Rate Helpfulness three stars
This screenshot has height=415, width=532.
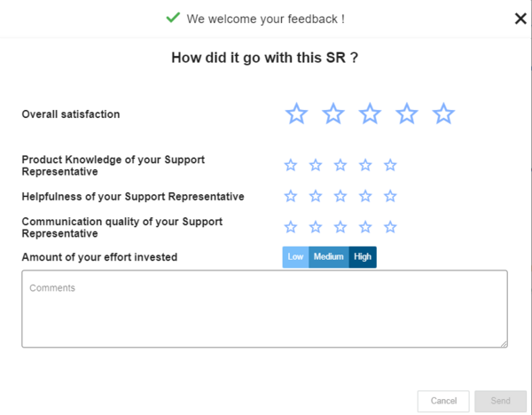click(340, 196)
